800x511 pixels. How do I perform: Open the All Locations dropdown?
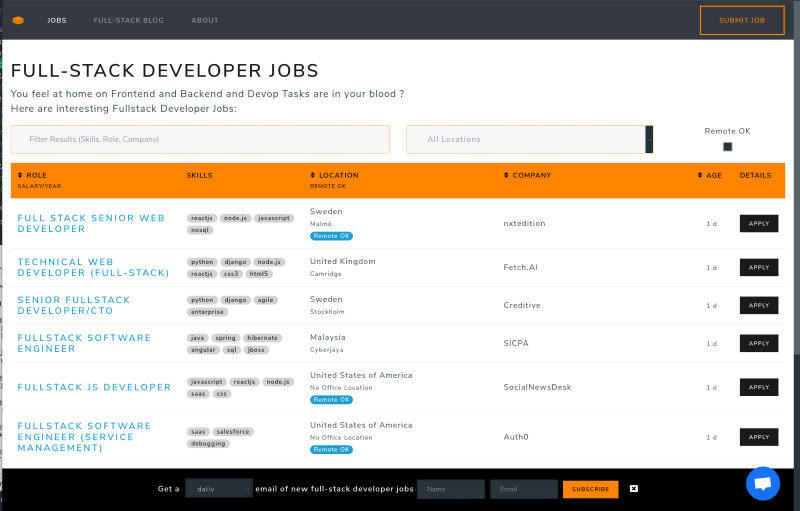point(529,139)
